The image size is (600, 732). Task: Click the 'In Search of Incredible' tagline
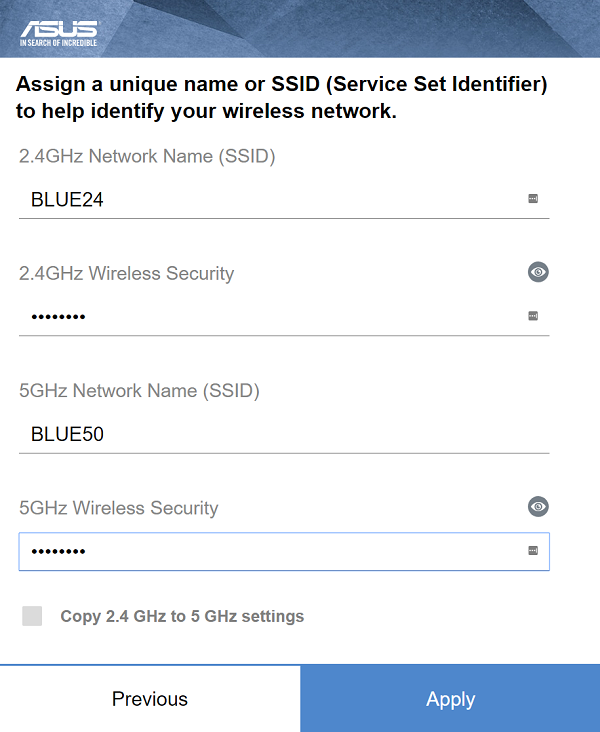pyautogui.click(x=58, y=42)
